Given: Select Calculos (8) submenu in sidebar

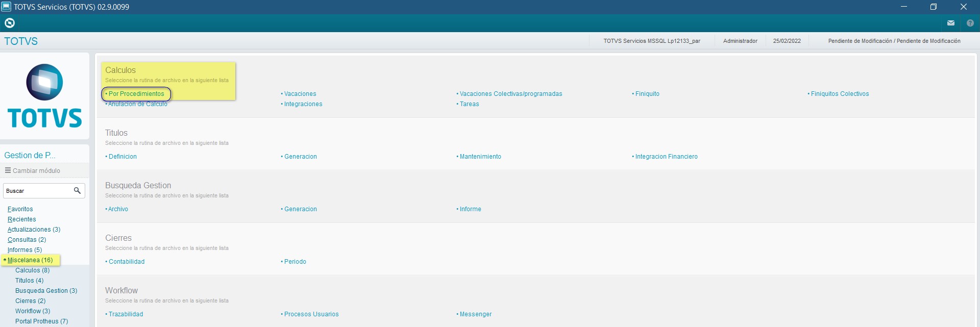Looking at the screenshot, I should point(32,270).
